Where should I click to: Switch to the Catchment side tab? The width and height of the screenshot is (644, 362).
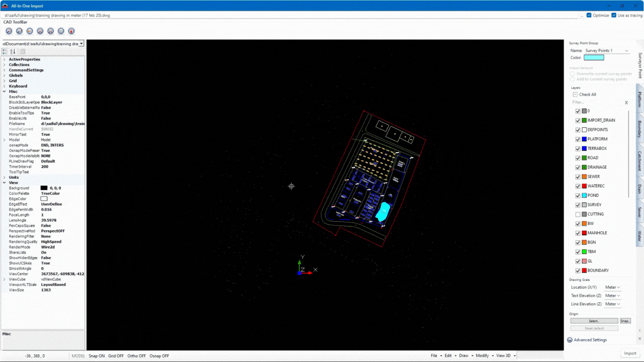pyautogui.click(x=640, y=161)
